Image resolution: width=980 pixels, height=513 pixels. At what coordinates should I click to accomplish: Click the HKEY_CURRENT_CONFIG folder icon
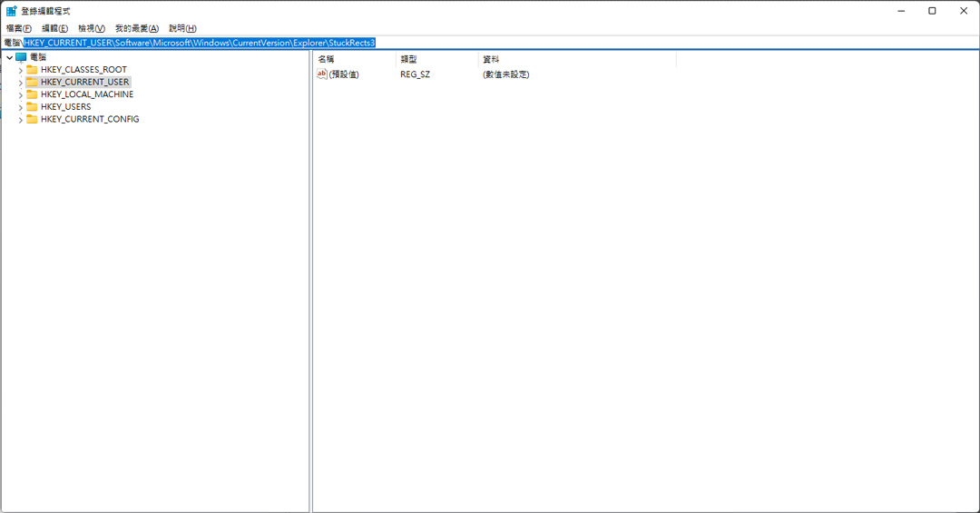tap(32, 119)
